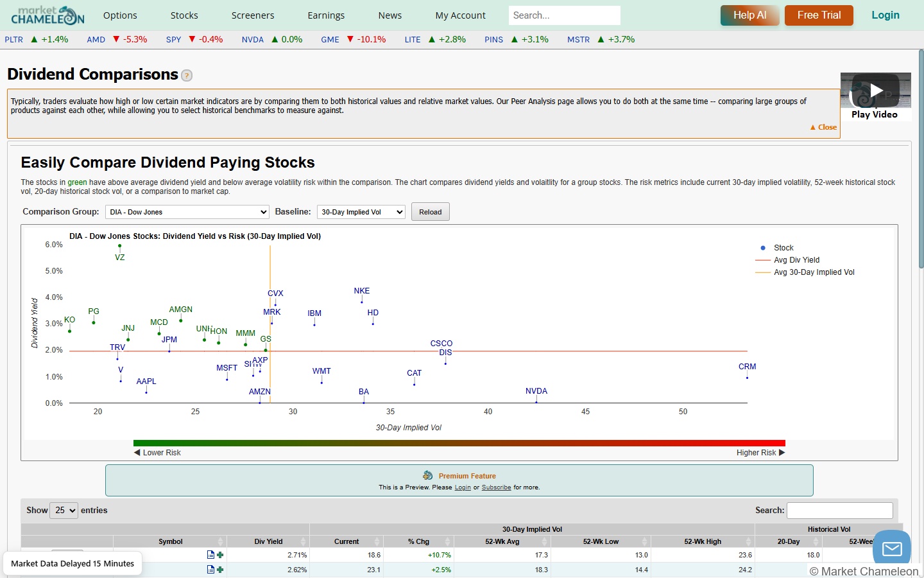Open the Earnings menu
The height and width of the screenshot is (578, 924).
326,15
